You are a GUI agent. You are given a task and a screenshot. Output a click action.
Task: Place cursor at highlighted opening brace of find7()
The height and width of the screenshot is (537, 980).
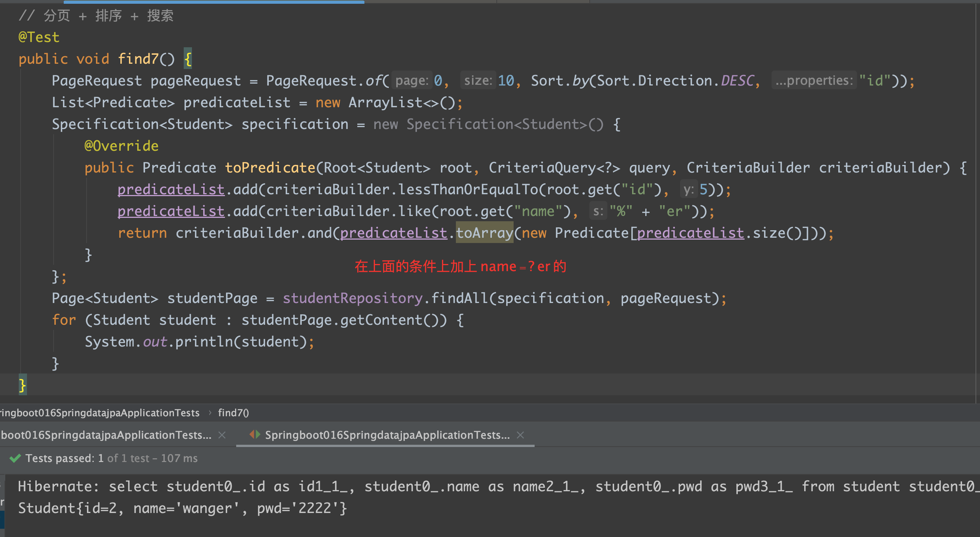coord(187,58)
